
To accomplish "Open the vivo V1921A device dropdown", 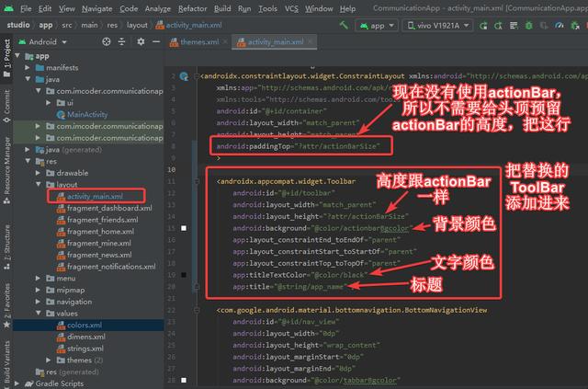I will pyautogui.click(x=437, y=26).
